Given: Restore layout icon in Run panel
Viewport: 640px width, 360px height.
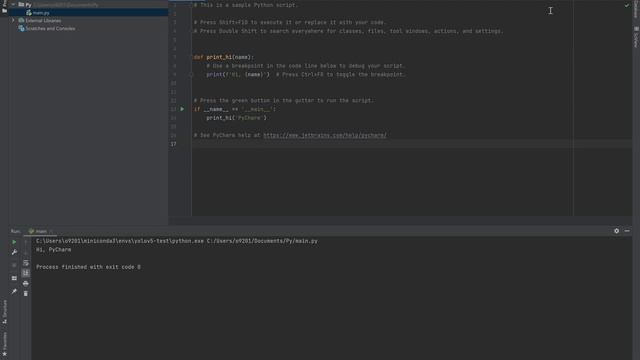Looking at the screenshot, I should [14, 278].
